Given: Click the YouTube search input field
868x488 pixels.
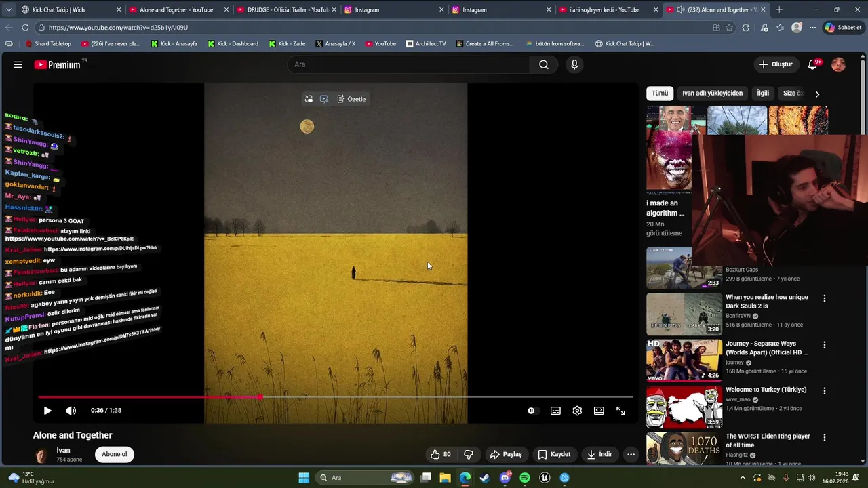Looking at the screenshot, I should tap(408, 64).
